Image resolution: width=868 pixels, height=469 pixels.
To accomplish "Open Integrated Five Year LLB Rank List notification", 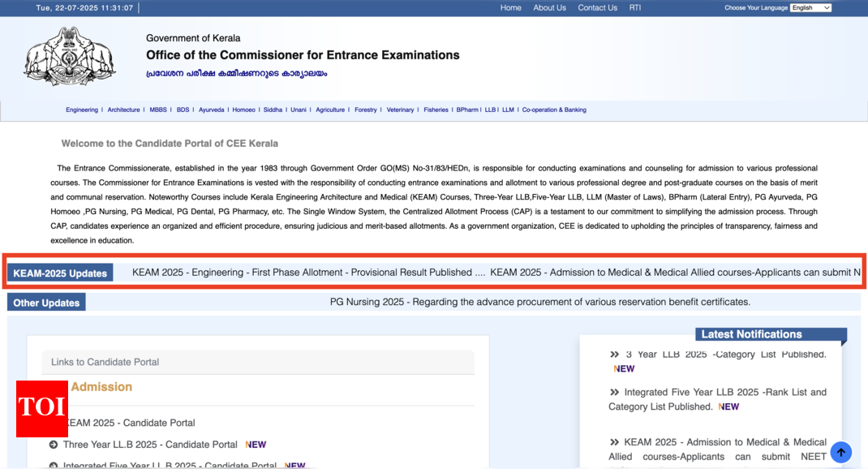I will tap(717, 399).
